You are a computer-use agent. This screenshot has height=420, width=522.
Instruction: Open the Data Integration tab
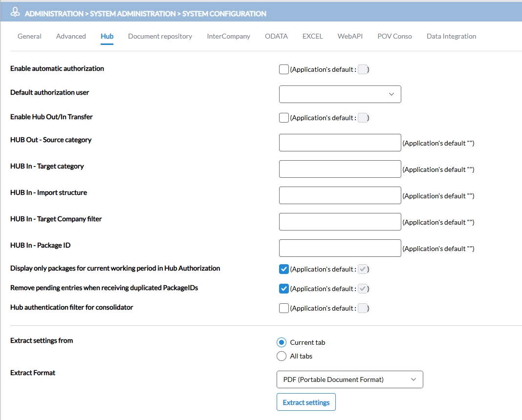[451, 36]
